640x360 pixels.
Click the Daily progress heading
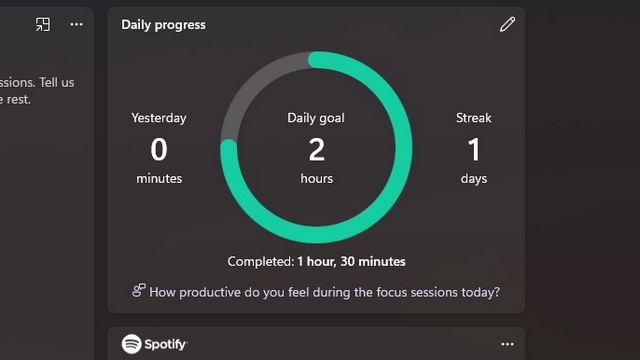click(x=163, y=25)
